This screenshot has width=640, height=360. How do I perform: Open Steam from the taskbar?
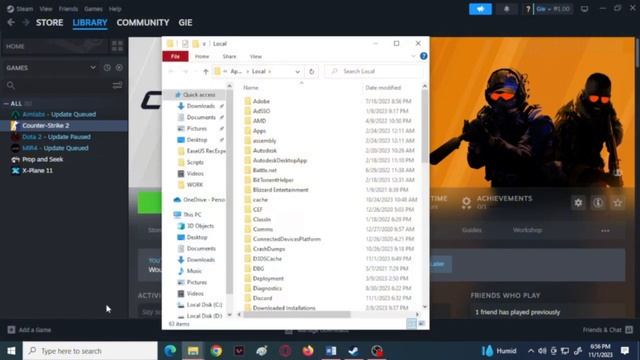tap(353, 351)
